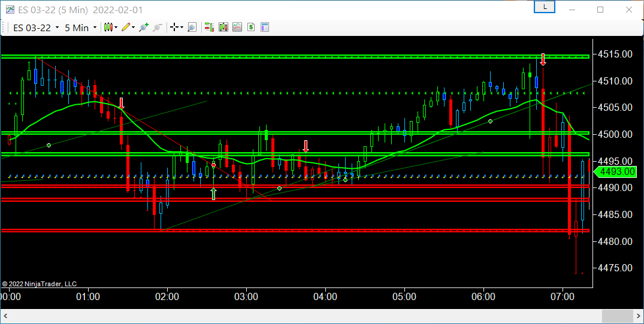
Task: Open the ES 03-22 instrument dropdown
Action: [35, 28]
